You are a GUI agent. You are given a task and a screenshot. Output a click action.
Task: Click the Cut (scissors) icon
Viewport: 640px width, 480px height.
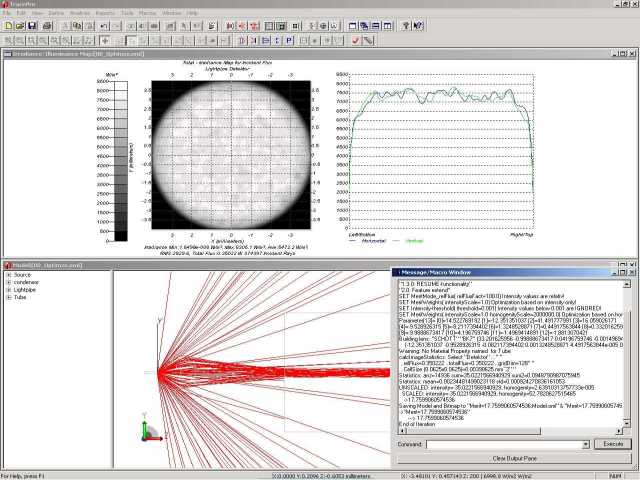tap(65, 26)
